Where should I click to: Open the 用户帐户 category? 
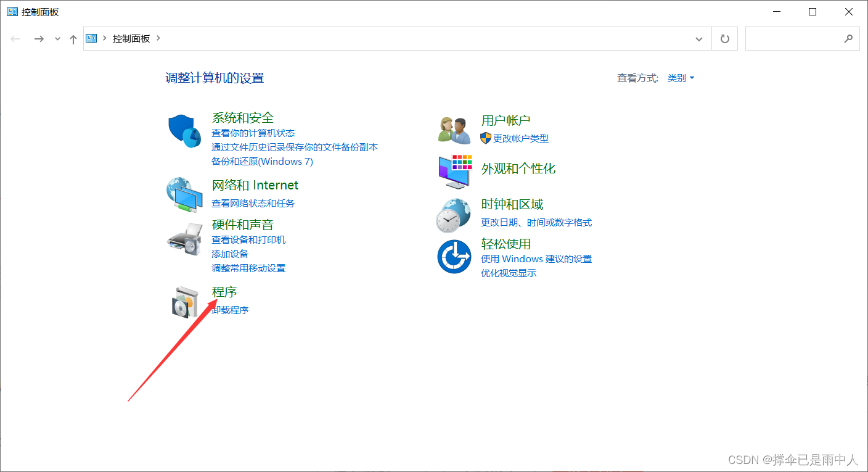pyautogui.click(x=506, y=120)
